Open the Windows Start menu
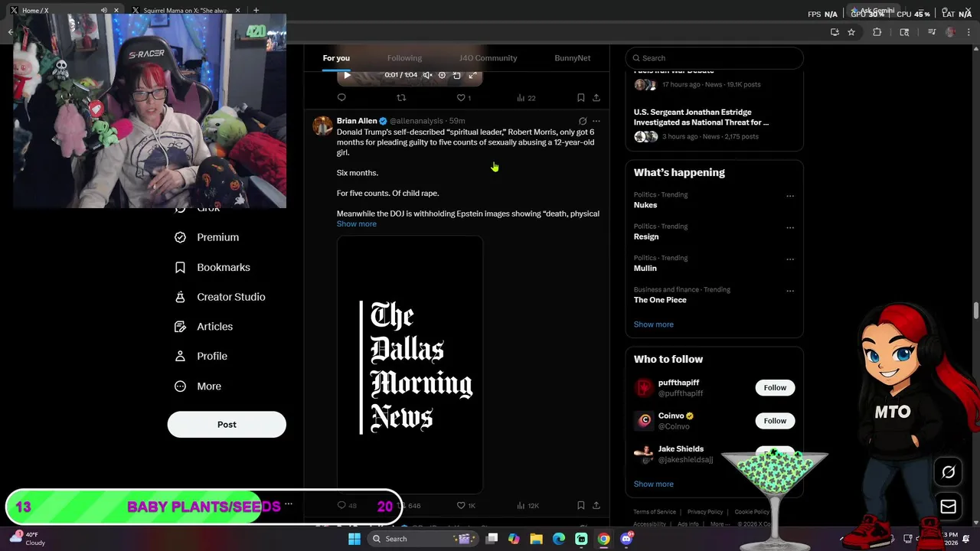Screen dimensions: 980x551 pyautogui.click(x=354, y=539)
